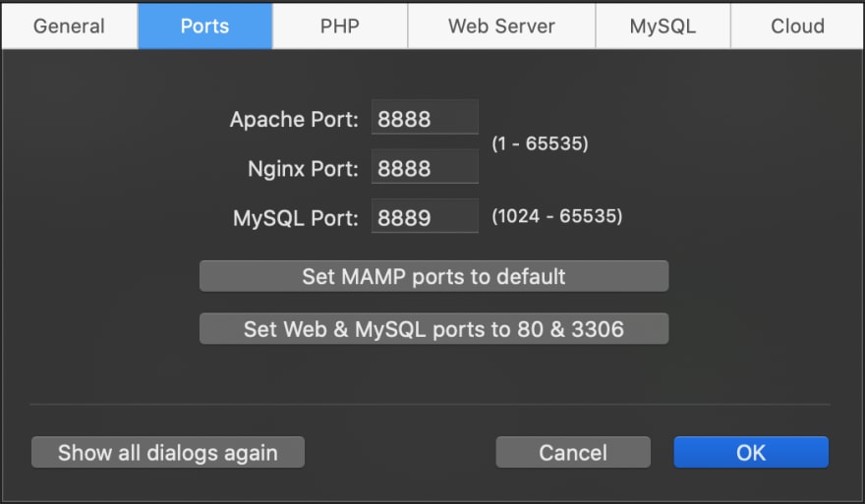Open the MySQL preferences tab
The width and height of the screenshot is (865, 504).
point(663,26)
